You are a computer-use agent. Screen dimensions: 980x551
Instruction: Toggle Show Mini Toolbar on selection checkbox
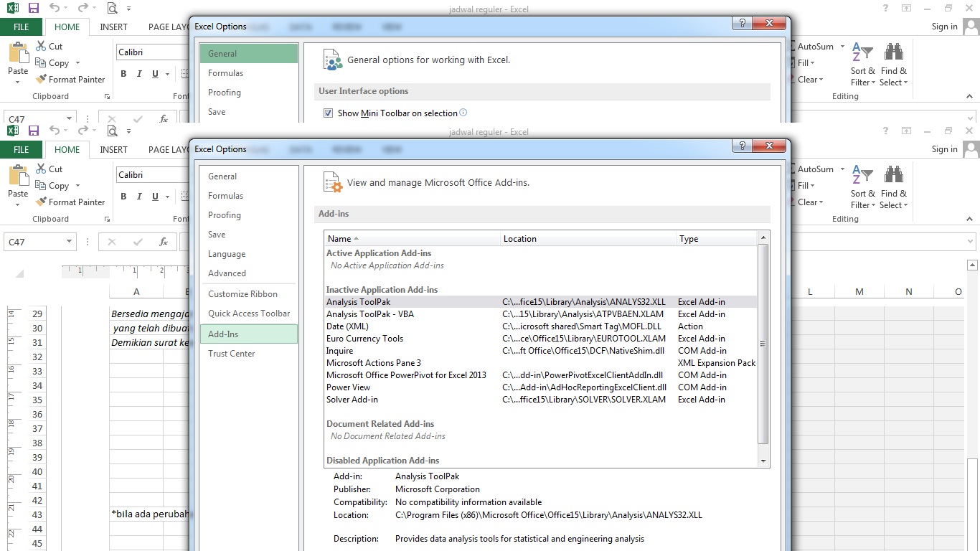point(328,113)
